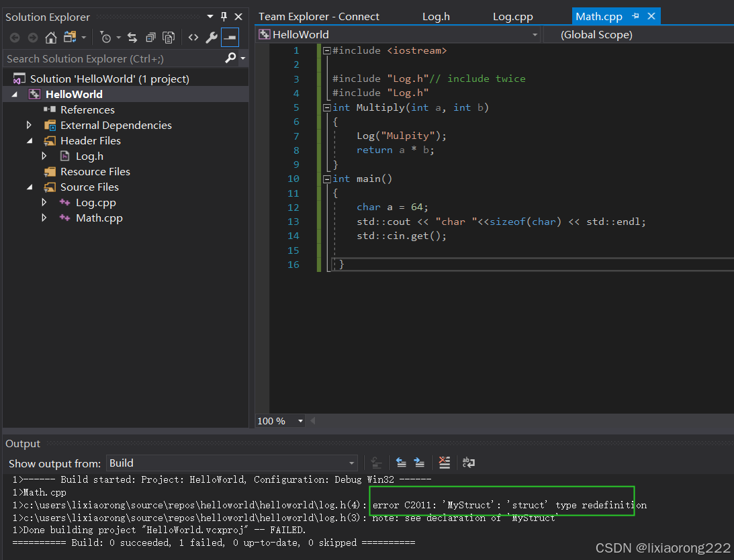Expand the Log.h tree node
This screenshot has width=734, height=560.
44,156
